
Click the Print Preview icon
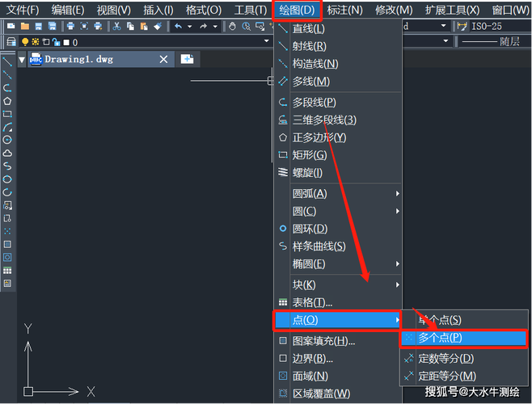pyautogui.click(x=84, y=26)
